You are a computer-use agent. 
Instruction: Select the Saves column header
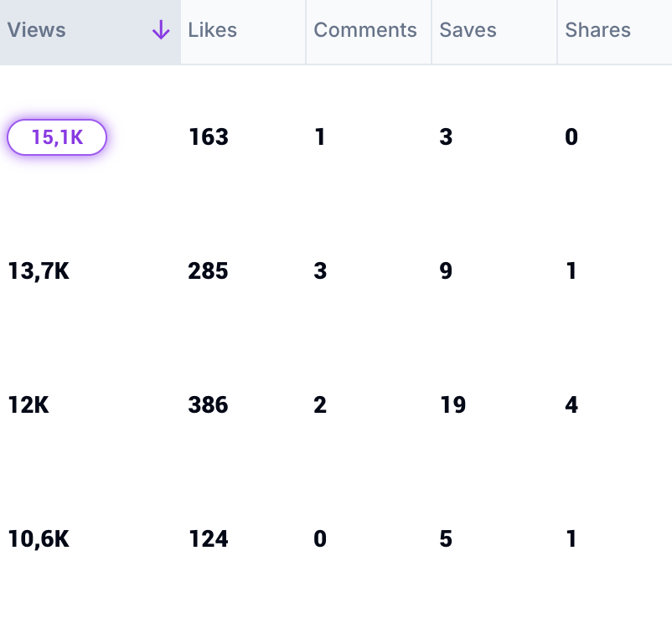point(468,30)
